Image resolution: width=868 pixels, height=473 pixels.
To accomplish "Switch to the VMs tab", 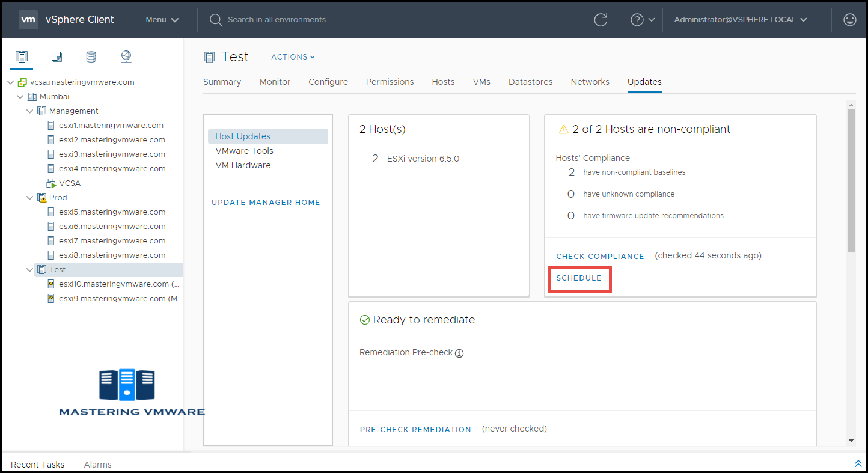I will click(481, 82).
